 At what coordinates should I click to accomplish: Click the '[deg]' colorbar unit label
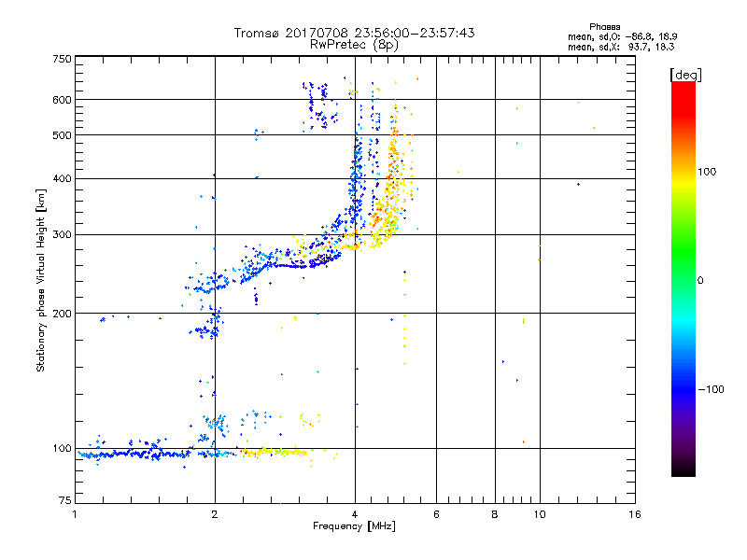[x=685, y=76]
